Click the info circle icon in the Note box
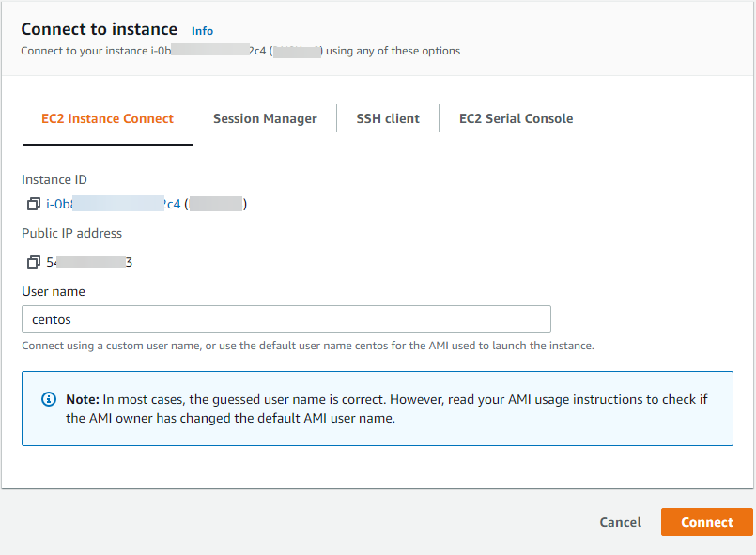 tap(49, 399)
